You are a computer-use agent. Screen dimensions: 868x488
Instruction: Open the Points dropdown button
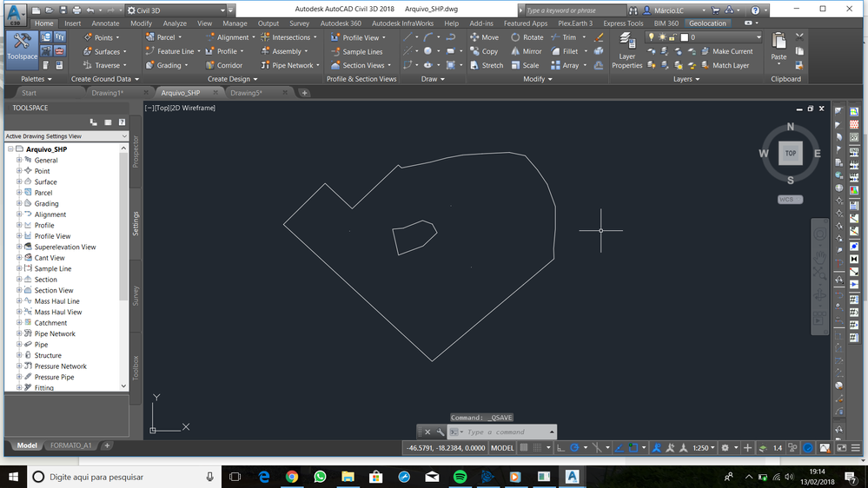click(102, 37)
